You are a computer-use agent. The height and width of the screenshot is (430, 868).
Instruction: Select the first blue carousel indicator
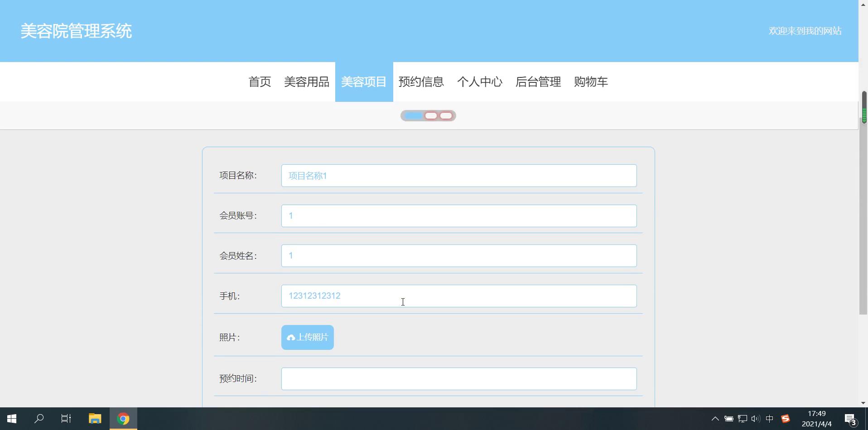pyautogui.click(x=413, y=116)
